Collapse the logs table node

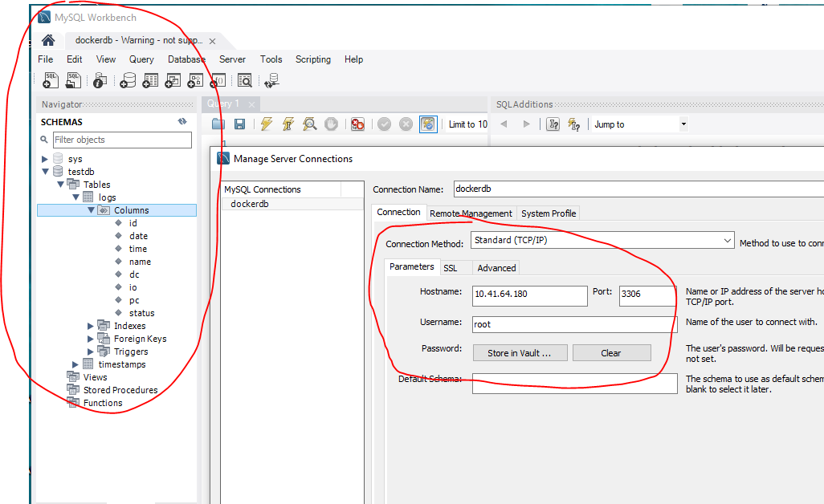pyautogui.click(x=75, y=197)
